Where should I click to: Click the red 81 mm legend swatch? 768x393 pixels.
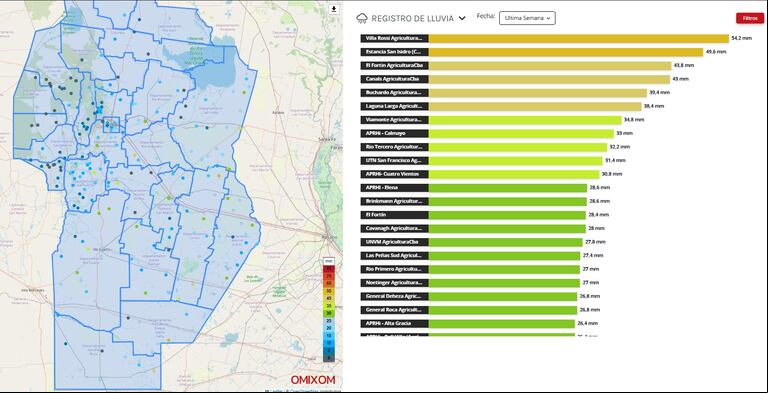coord(329,269)
